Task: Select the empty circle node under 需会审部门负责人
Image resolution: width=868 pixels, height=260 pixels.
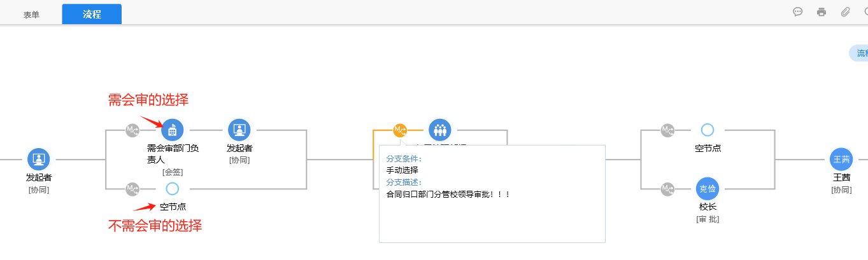Action: tap(172, 189)
